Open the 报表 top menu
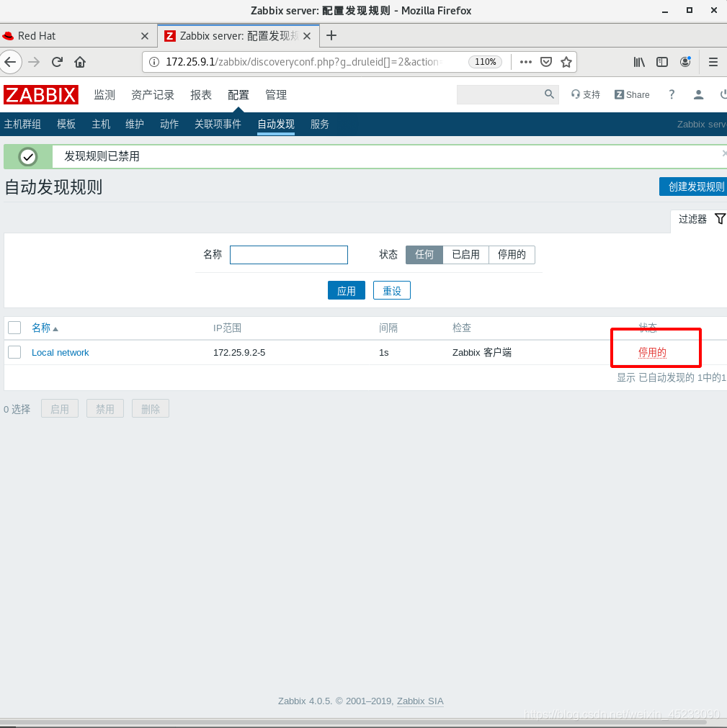The image size is (727, 728). 201,95
